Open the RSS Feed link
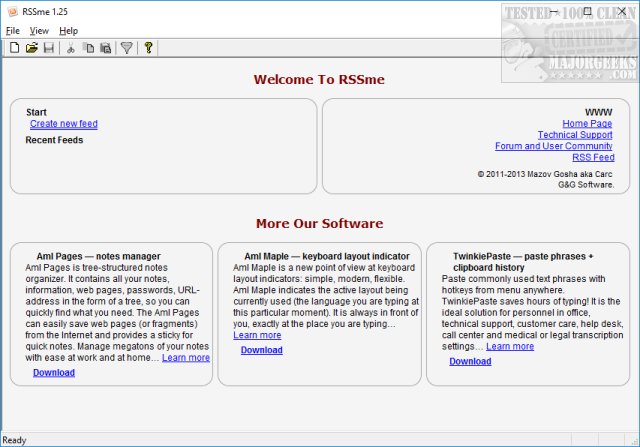 point(593,157)
